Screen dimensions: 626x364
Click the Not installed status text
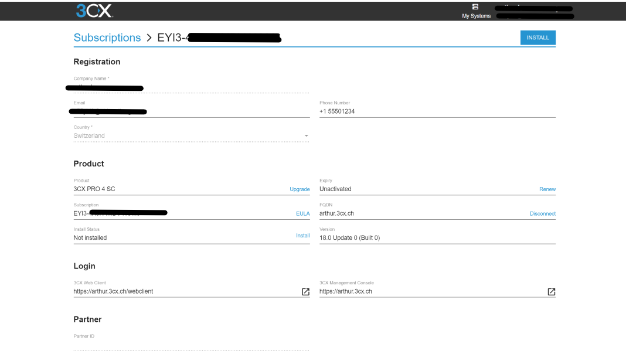tap(90, 237)
